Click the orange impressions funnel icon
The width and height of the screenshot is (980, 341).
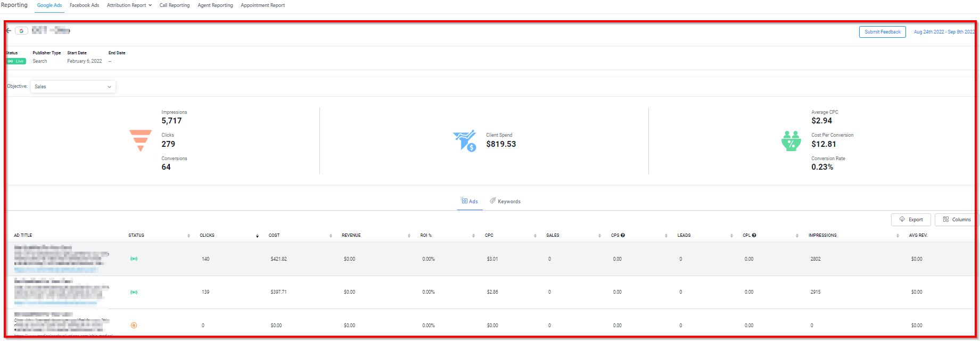pyautogui.click(x=141, y=140)
